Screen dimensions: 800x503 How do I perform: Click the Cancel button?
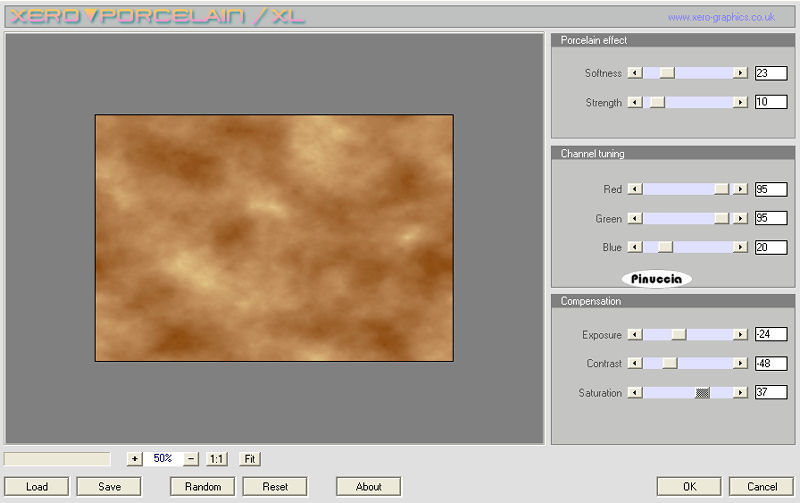(762, 487)
